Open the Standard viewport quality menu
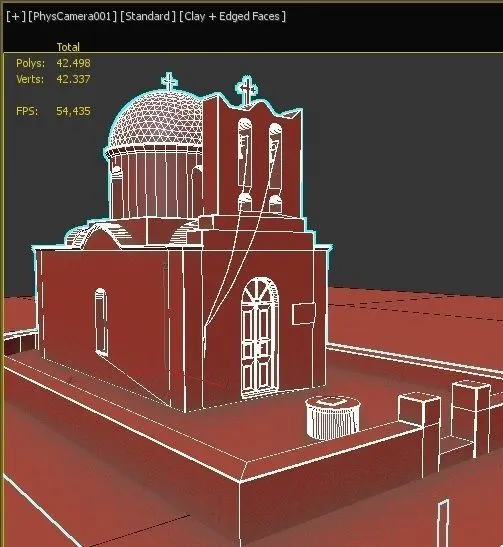 point(148,16)
